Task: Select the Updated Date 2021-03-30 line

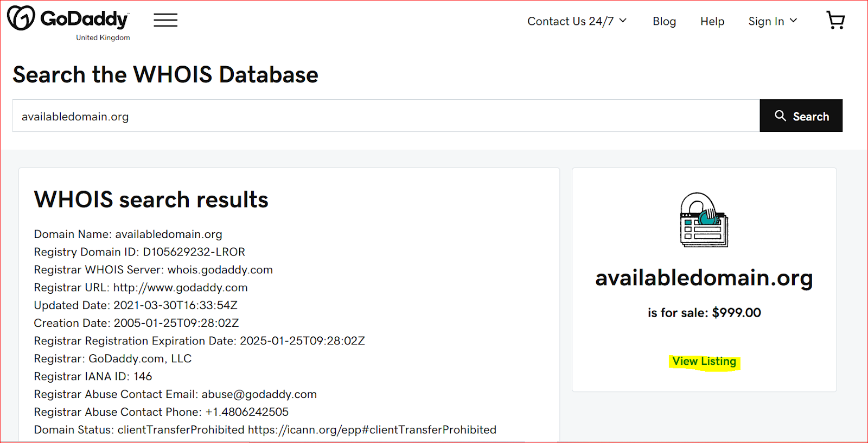Action: tap(136, 305)
